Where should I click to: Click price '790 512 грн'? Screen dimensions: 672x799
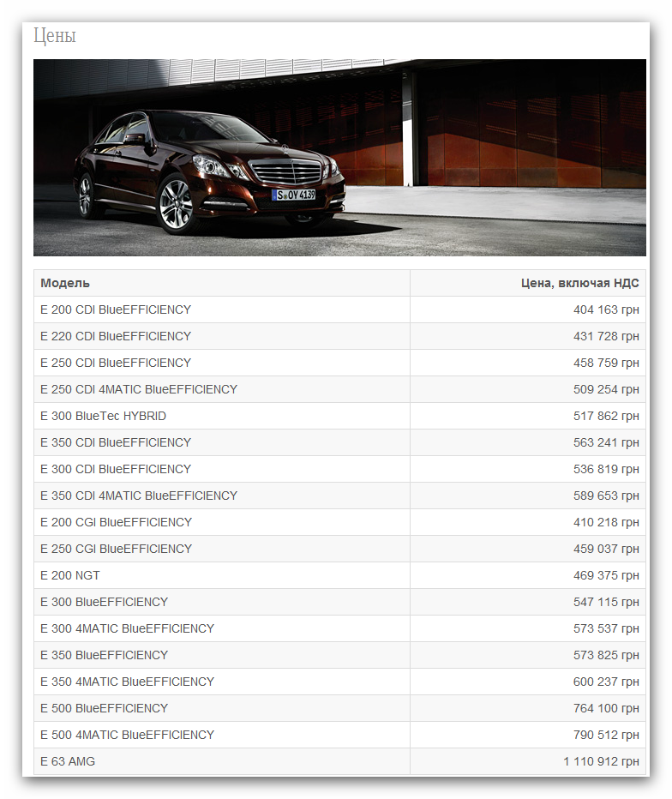coord(606,735)
